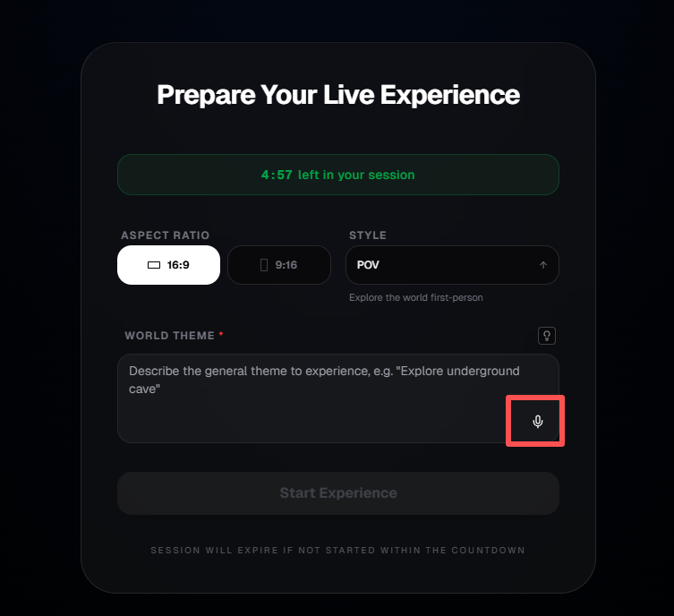Click the "Prepare Your Live Experience" heading

(x=338, y=95)
